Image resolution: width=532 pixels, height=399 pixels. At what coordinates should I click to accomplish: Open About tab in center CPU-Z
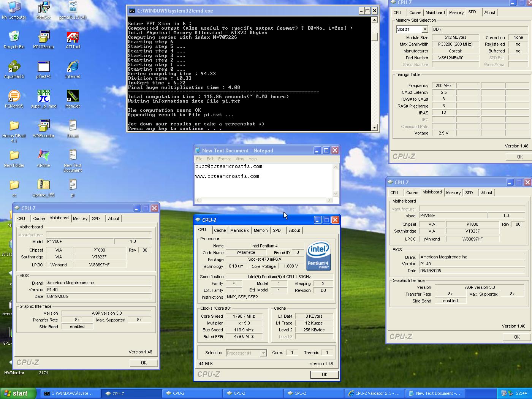click(x=294, y=230)
